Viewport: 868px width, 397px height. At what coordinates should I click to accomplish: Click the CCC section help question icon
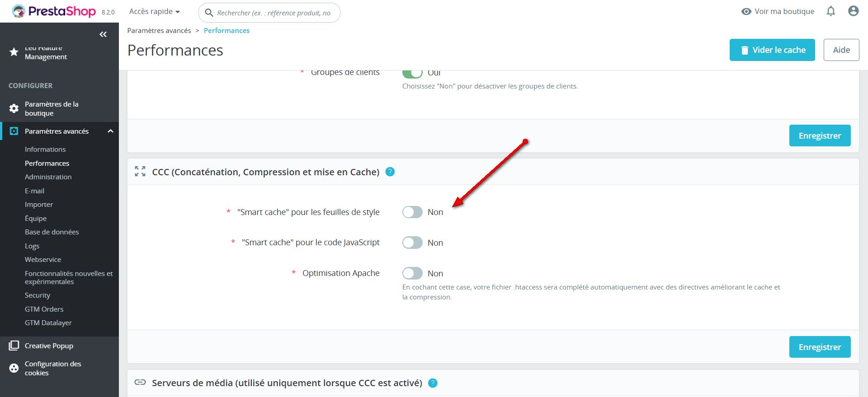(x=390, y=172)
